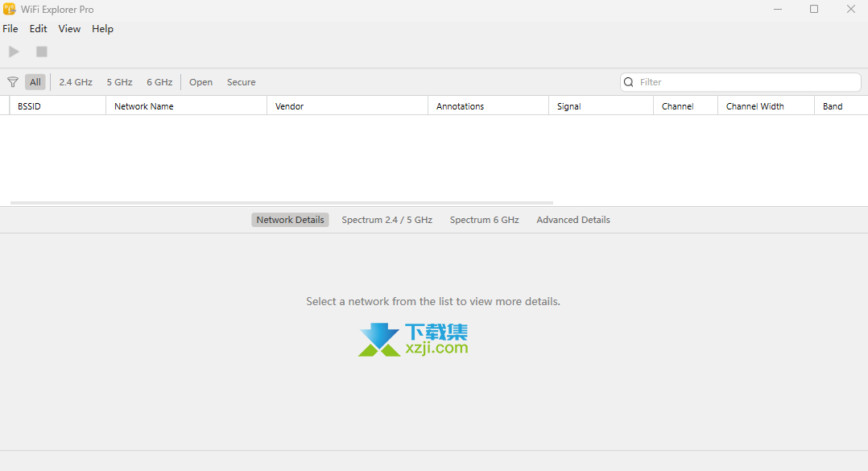Click the search magnifier icon
Image resolution: width=868 pixels, height=471 pixels.
pyautogui.click(x=629, y=82)
